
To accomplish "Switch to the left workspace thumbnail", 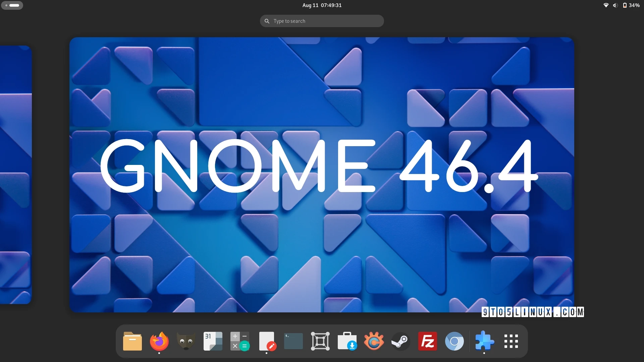I will point(15,174).
